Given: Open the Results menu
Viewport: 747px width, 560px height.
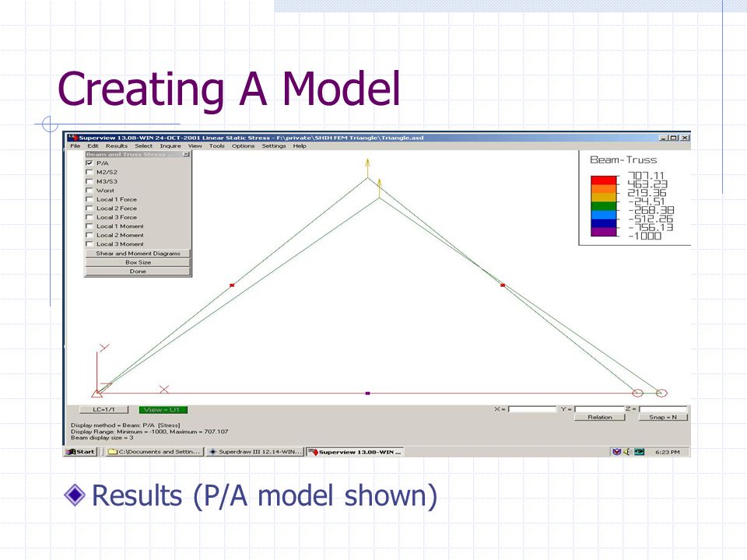Looking at the screenshot, I should click(x=117, y=145).
